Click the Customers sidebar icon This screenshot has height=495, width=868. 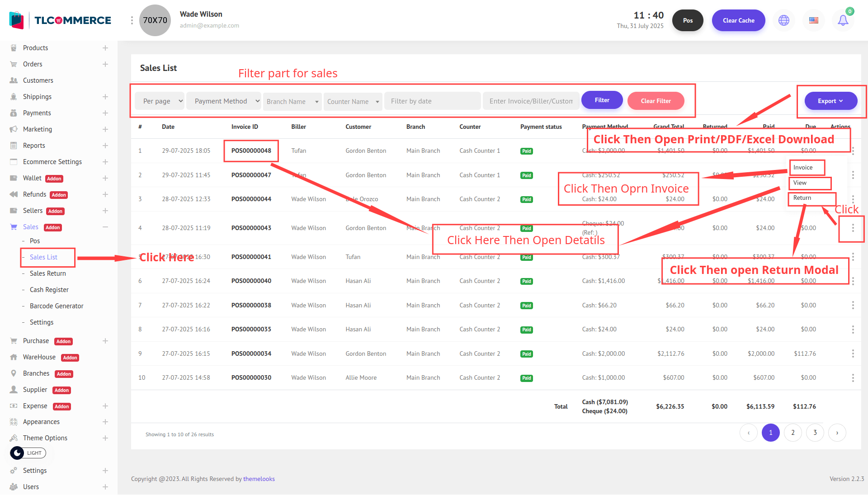14,80
